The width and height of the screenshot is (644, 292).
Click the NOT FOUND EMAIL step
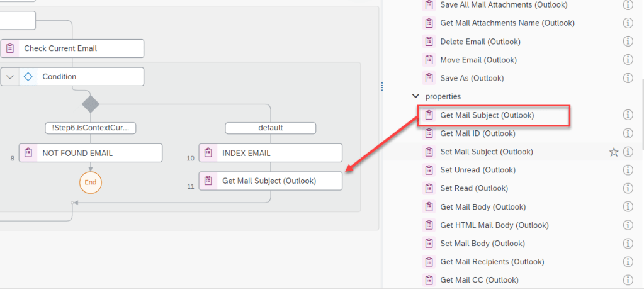[91, 153]
